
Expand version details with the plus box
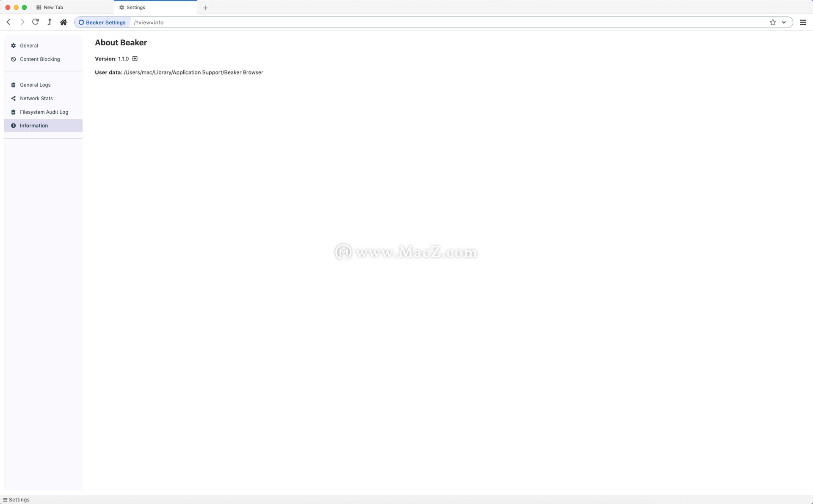pyautogui.click(x=135, y=58)
